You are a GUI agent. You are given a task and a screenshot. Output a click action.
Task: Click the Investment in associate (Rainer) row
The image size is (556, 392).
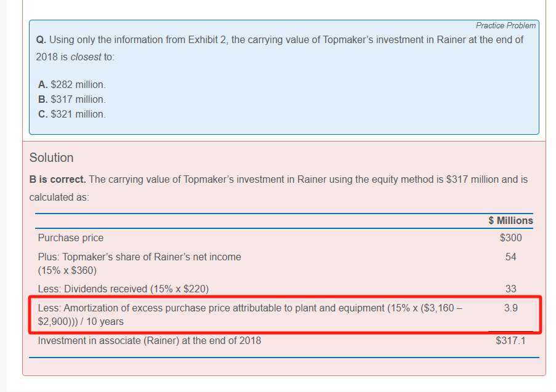point(149,340)
